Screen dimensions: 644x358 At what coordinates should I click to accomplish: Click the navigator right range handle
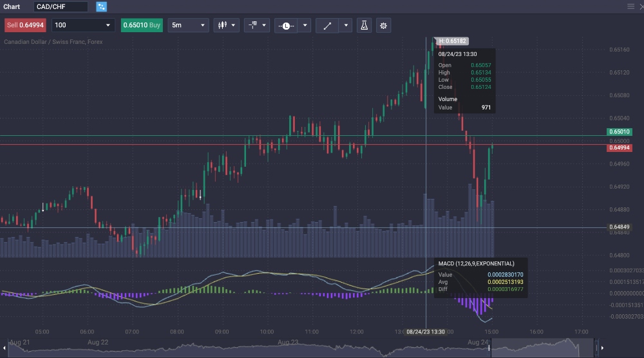coord(596,348)
